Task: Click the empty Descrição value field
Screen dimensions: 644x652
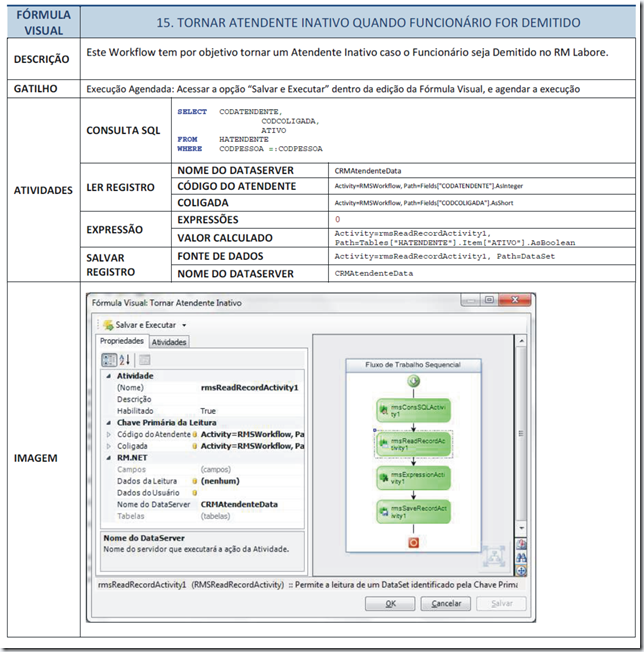Action: tap(252, 399)
